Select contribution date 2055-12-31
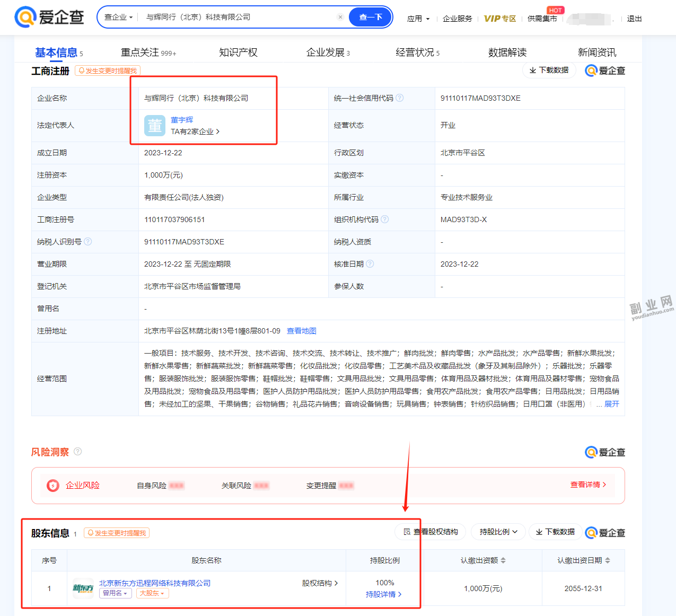 click(583, 588)
